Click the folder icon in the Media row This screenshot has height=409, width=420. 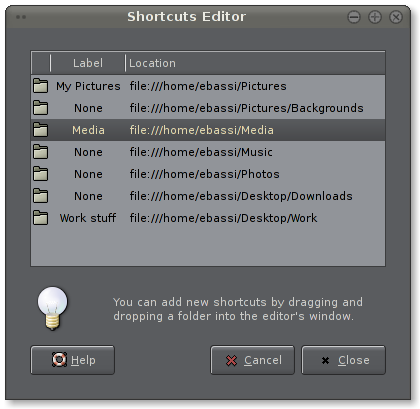40,130
